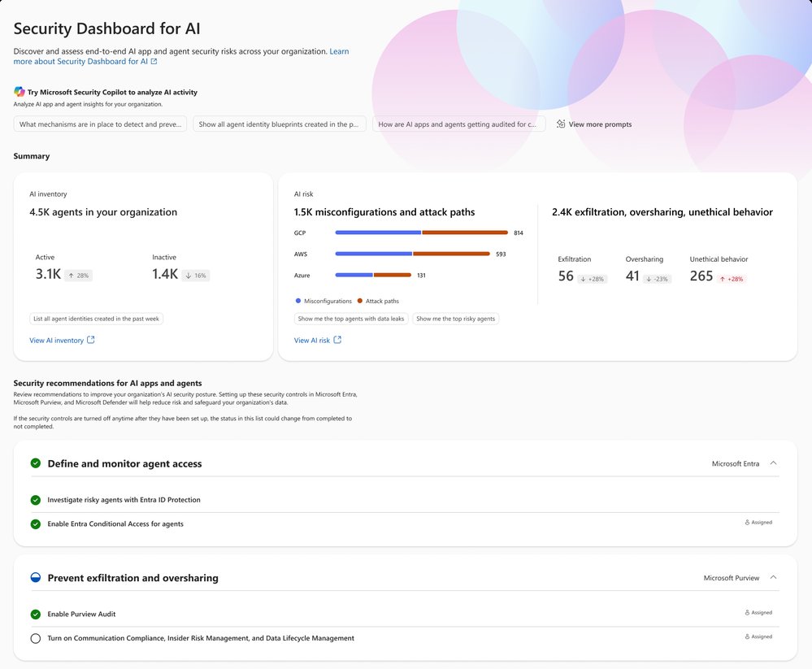This screenshot has height=669, width=812.
Task: Click green check icon next to Enable Entra Conditional Access
Action: point(35,524)
